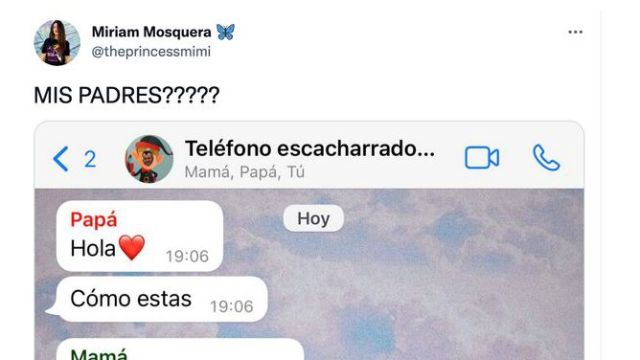The height and width of the screenshot is (360, 640).
Task: Start a voice call with phone icon
Action: (x=546, y=158)
